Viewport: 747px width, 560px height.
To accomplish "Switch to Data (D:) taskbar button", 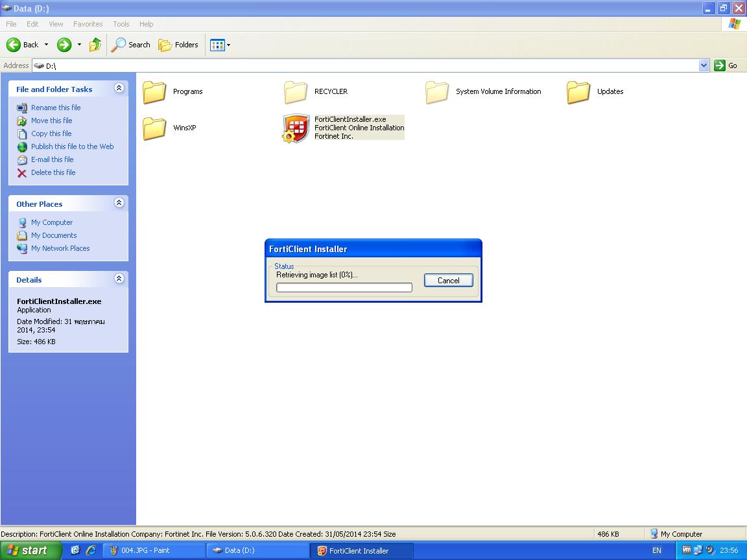I will (257, 550).
